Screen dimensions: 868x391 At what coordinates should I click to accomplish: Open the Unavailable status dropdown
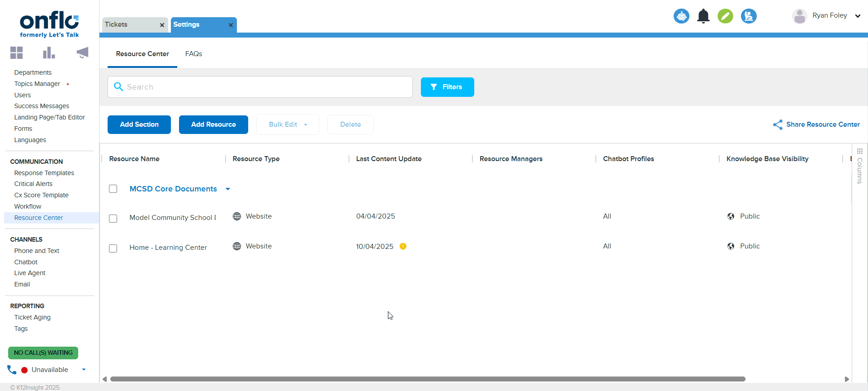(84, 370)
